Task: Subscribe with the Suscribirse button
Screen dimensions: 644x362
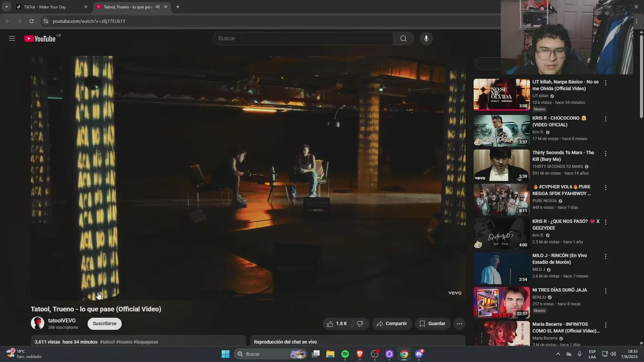Action: 105,324
